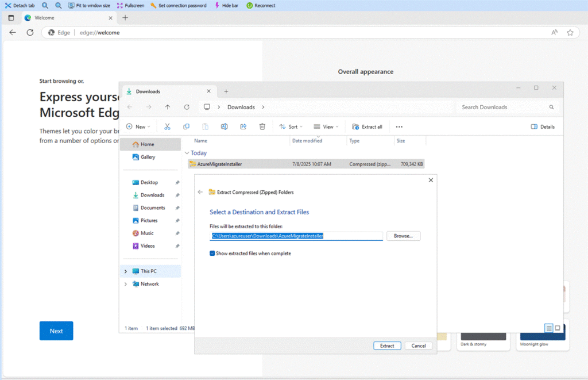588x380 pixels.
Task: Click the Delete trash icon in toolbar
Action: point(262,126)
